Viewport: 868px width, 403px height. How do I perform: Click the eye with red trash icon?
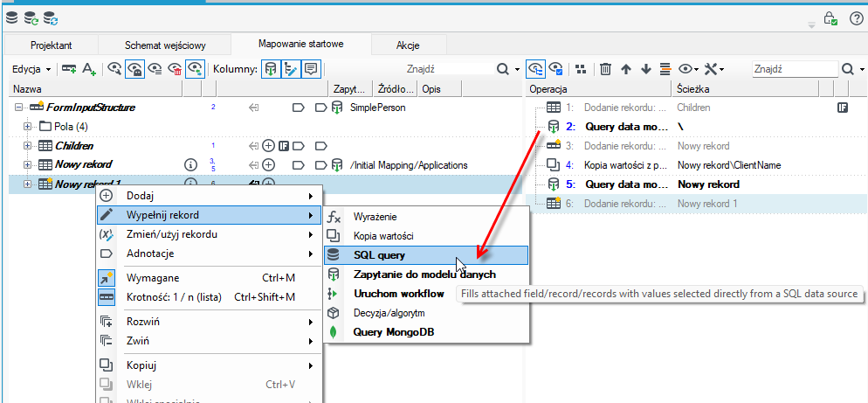tap(175, 69)
